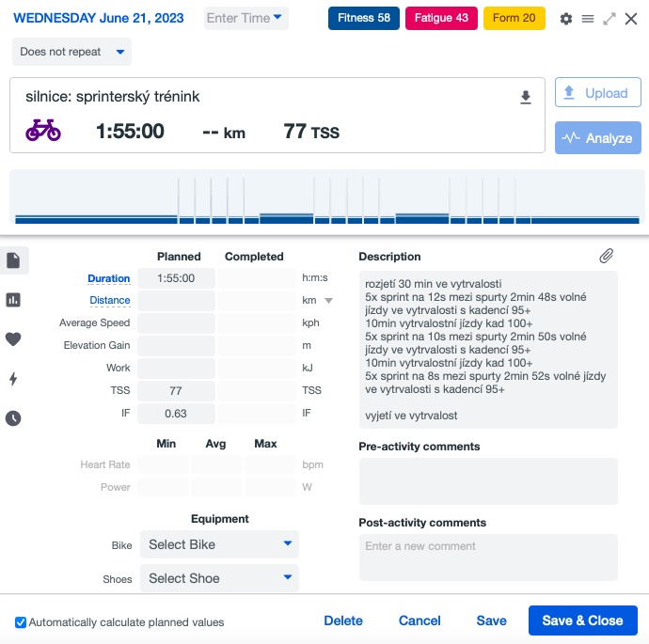649x644 pixels.
Task: Click the Analyze button
Action: 597,138
